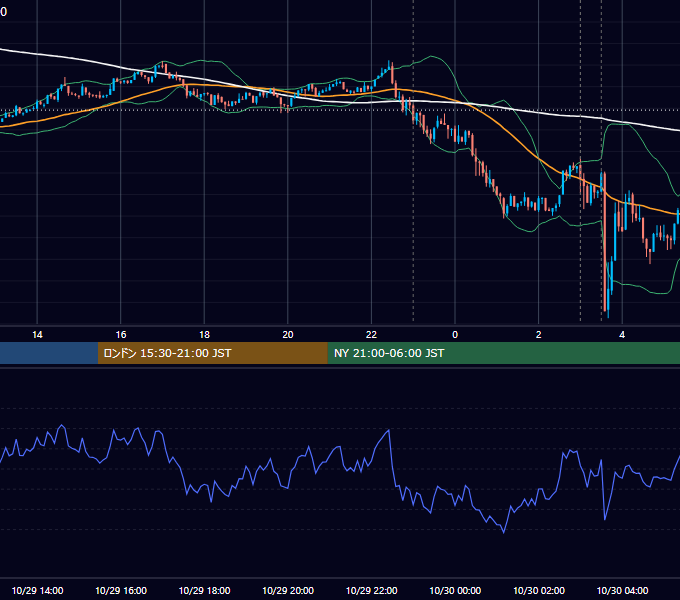Click the 10/30 02:00 time label
Viewport: 680px width, 600px height.
pyautogui.click(x=539, y=590)
